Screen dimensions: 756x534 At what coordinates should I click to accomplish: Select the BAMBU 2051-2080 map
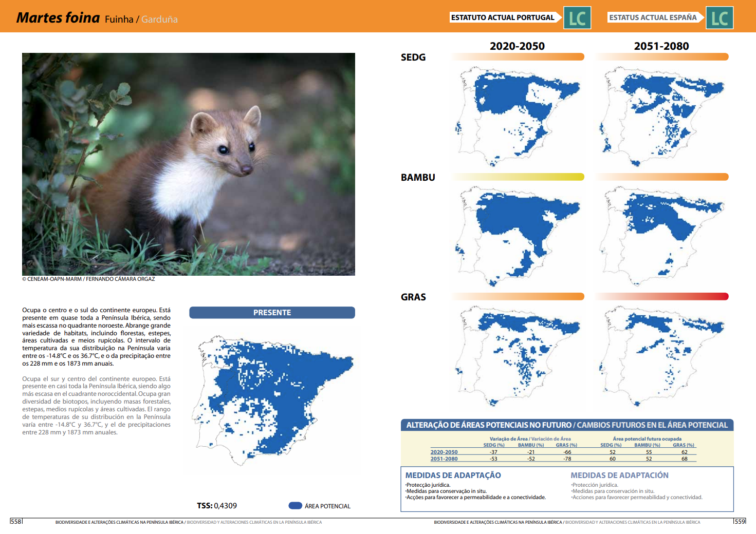coord(662,236)
